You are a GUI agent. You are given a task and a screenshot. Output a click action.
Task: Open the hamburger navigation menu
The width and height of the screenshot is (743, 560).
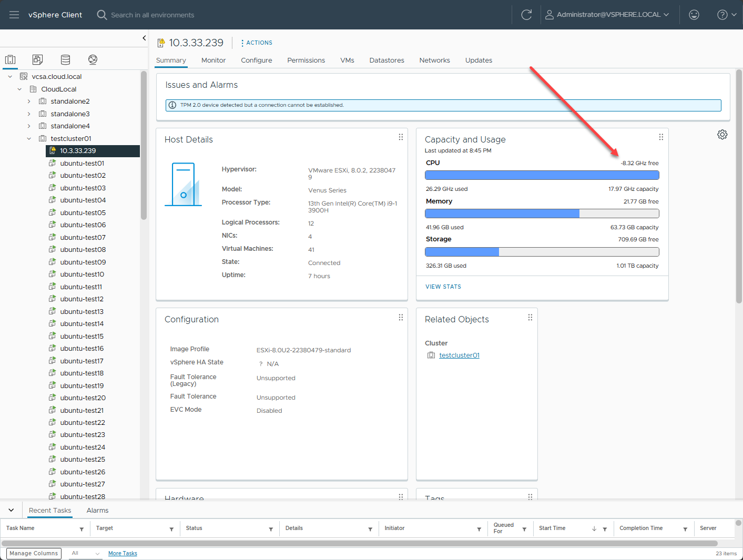coord(14,15)
